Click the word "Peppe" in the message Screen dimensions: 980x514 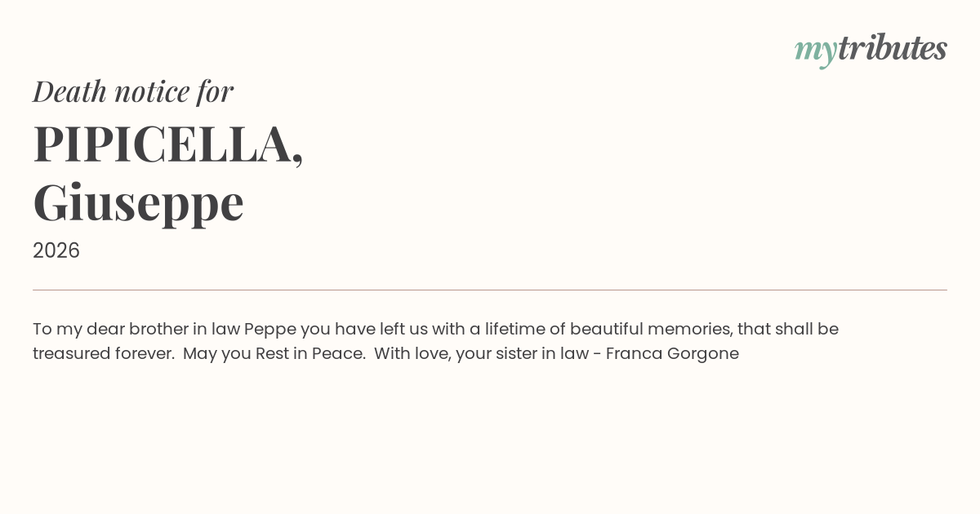(269, 329)
